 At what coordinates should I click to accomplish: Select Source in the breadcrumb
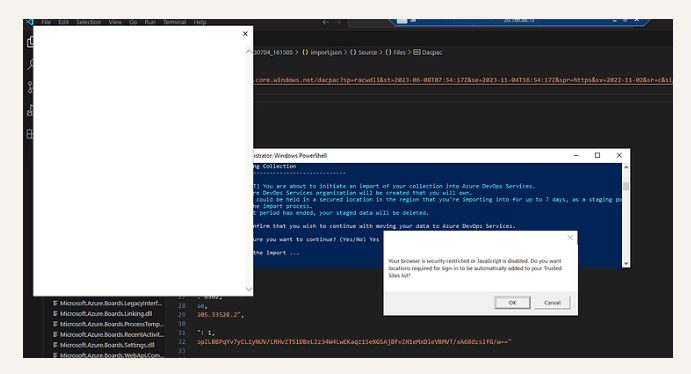[x=364, y=52]
